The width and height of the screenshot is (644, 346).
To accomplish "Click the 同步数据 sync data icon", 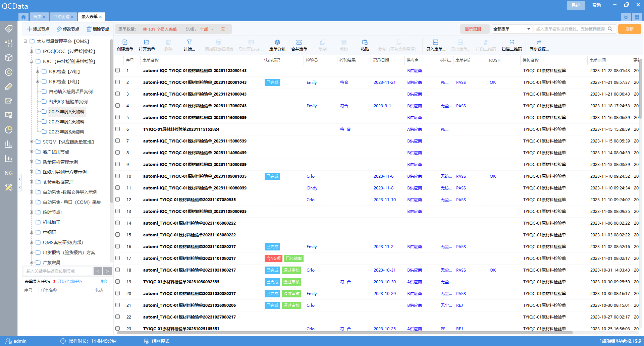I will click(539, 42).
